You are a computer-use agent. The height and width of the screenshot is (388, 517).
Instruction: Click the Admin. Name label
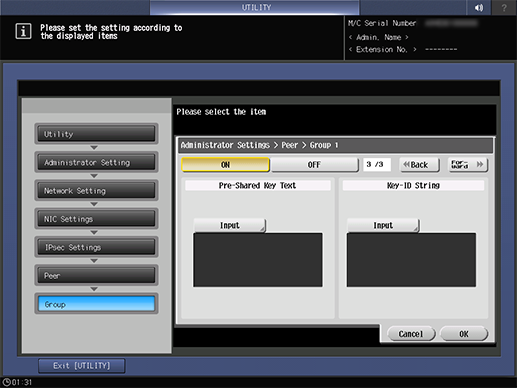tap(378, 37)
